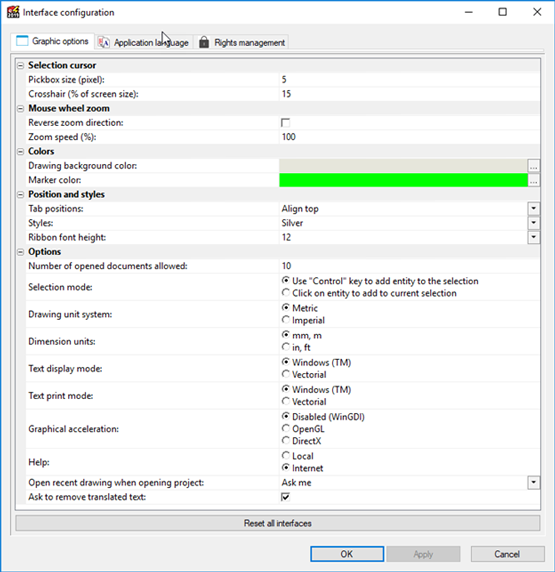Open the Tab positions dropdown

tap(533, 209)
